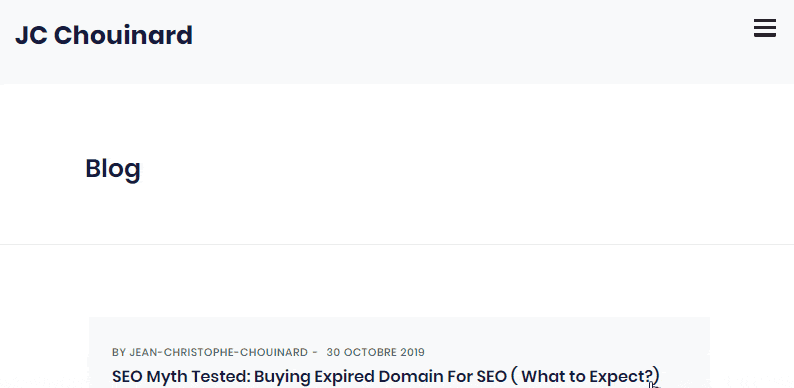Click the word "Chouinard" in the site logo
Viewport: 794px width, 388px height.
(x=123, y=35)
